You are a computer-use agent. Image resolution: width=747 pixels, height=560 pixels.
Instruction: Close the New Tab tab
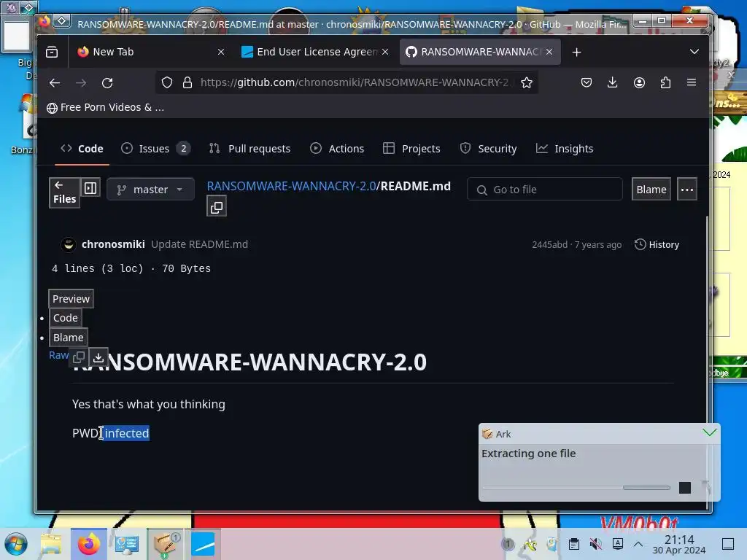(x=221, y=52)
